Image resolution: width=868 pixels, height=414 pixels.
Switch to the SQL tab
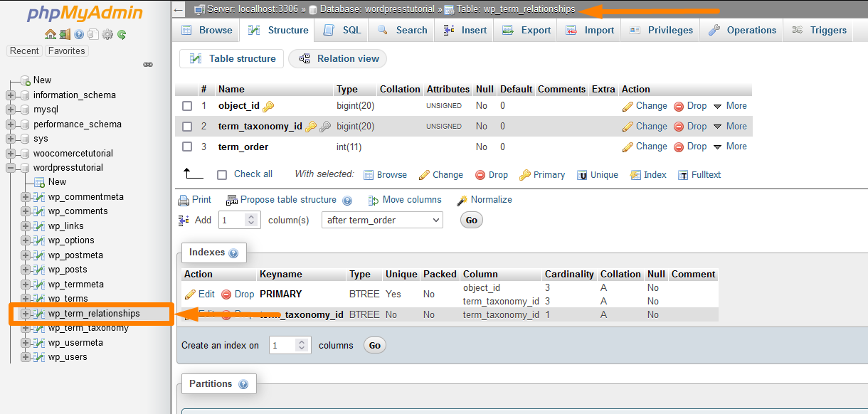[342, 30]
